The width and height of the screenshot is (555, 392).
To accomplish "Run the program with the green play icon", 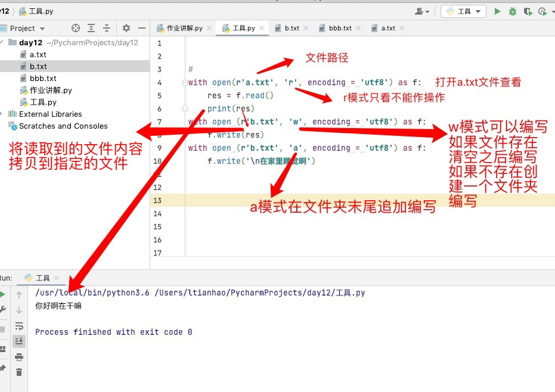I will tap(497, 11).
